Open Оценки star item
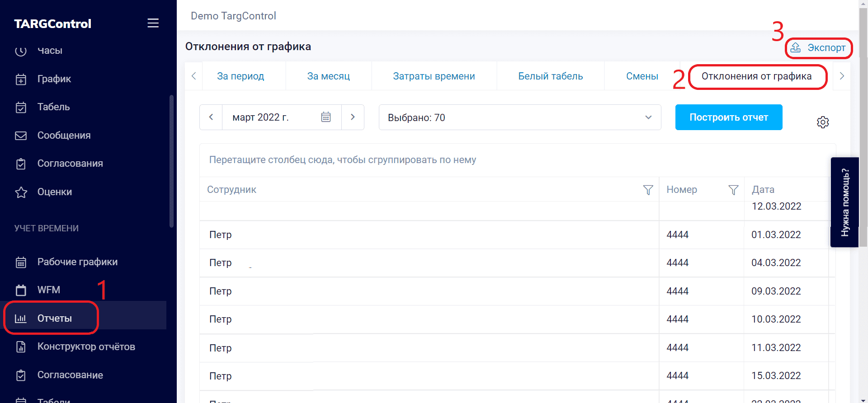The height and width of the screenshot is (403, 868). pyautogui.click(x=54, y=192)
